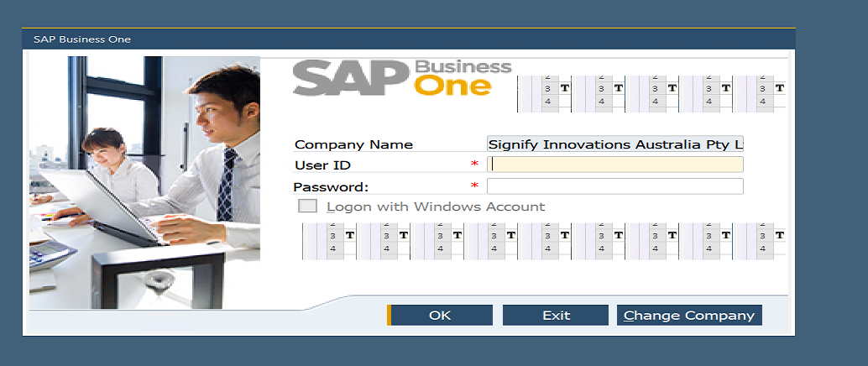Open the Change Company dialog
Image resolution: width=868 pixels, height=366 pixels.
689,315
